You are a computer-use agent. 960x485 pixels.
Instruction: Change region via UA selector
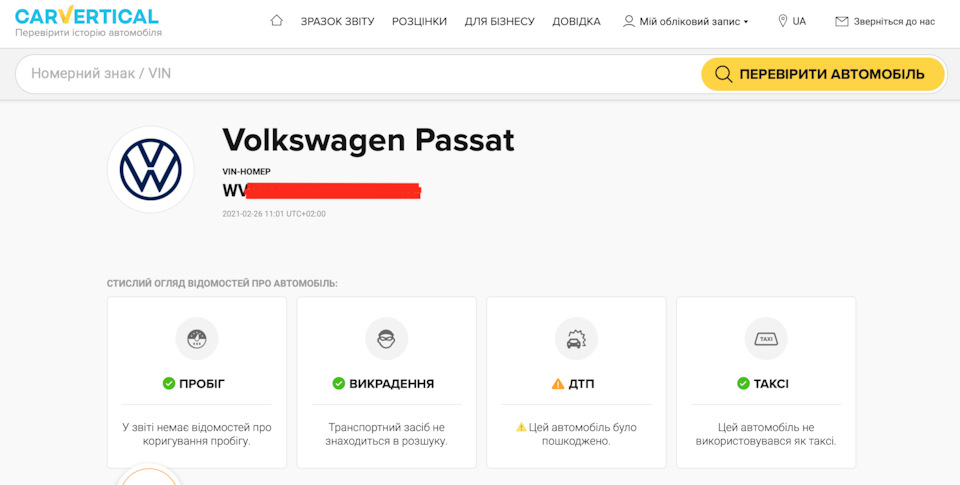[799, 21]
